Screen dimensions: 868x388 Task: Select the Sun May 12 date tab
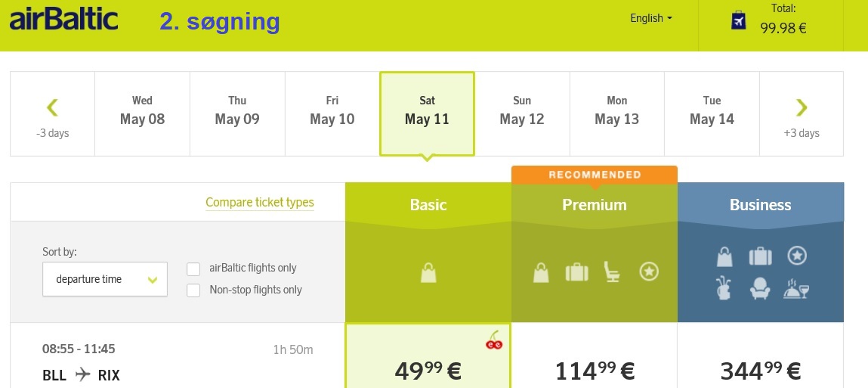pyautogui.click(x=522, y=114)
